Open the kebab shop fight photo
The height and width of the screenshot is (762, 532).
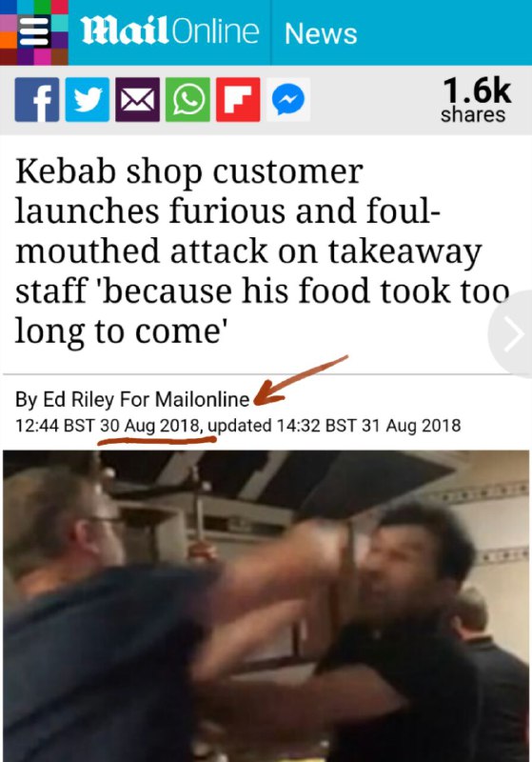(266, 606)
